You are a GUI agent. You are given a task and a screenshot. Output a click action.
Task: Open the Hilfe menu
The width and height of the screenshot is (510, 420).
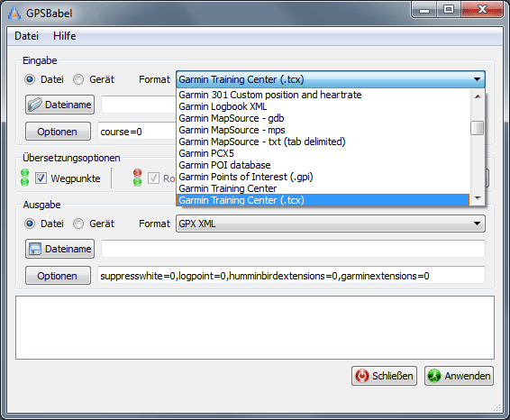pos(64,36)
